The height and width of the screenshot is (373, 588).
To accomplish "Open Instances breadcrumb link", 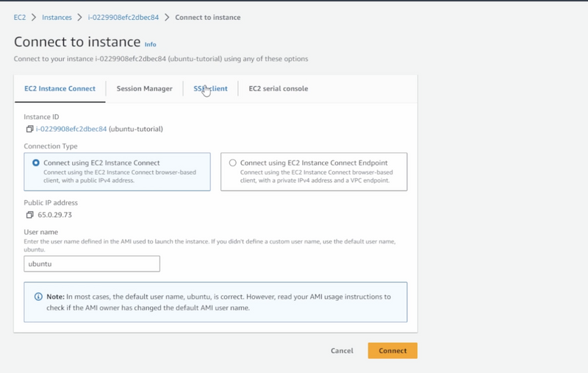I will [57, 18].
